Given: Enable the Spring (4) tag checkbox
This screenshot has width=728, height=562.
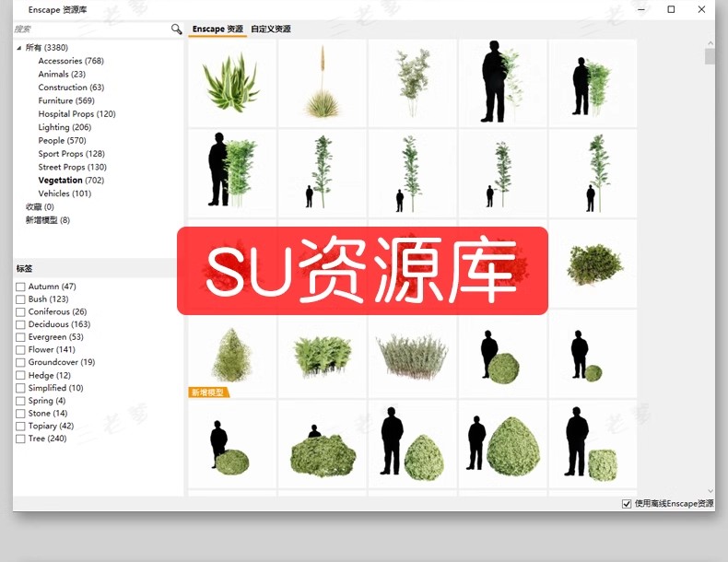Looking at the screenshot, I should (20, 401).
